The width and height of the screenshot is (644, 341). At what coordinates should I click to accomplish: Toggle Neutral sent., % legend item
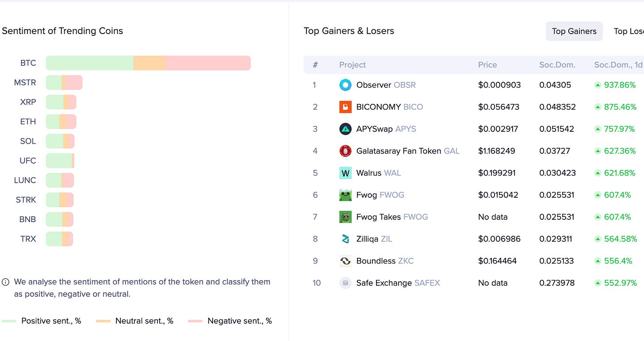(134, 321)
